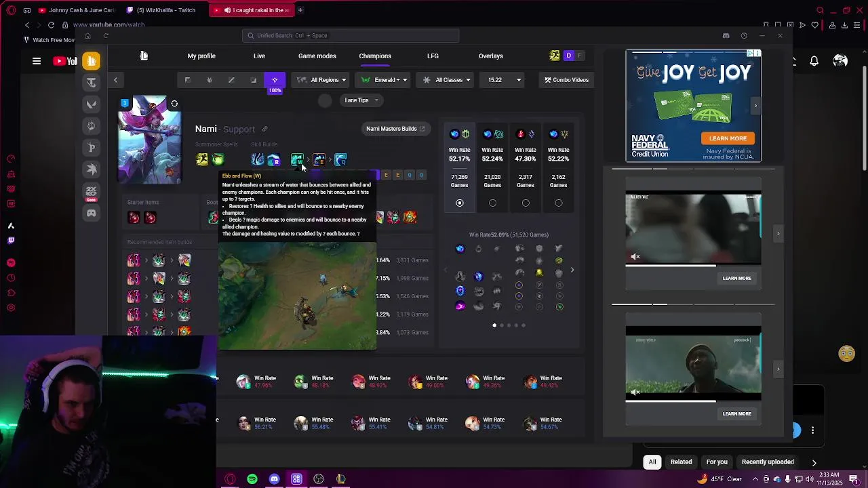Copy Nami link via the chain icon

click(x=264, y=129)
